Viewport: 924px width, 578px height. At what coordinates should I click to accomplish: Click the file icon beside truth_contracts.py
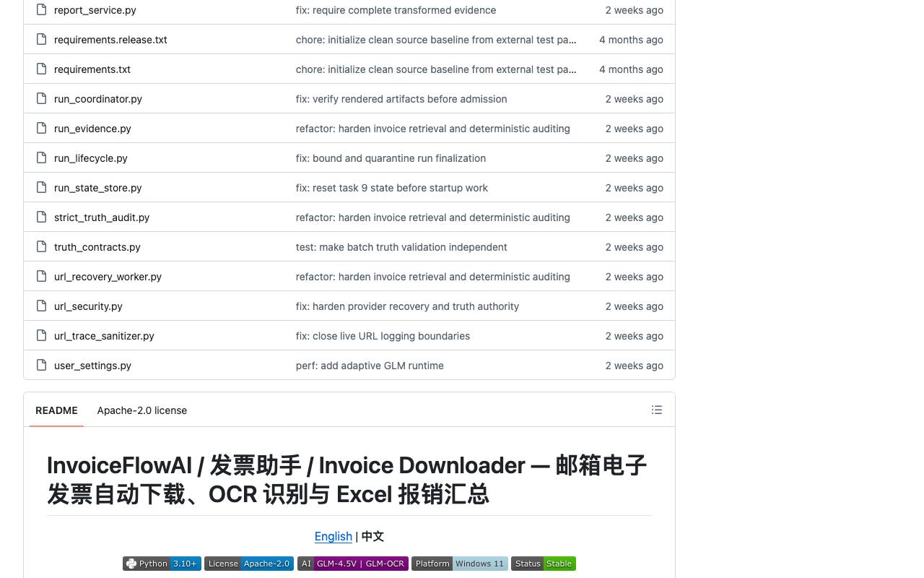click(x=41, y=247)
